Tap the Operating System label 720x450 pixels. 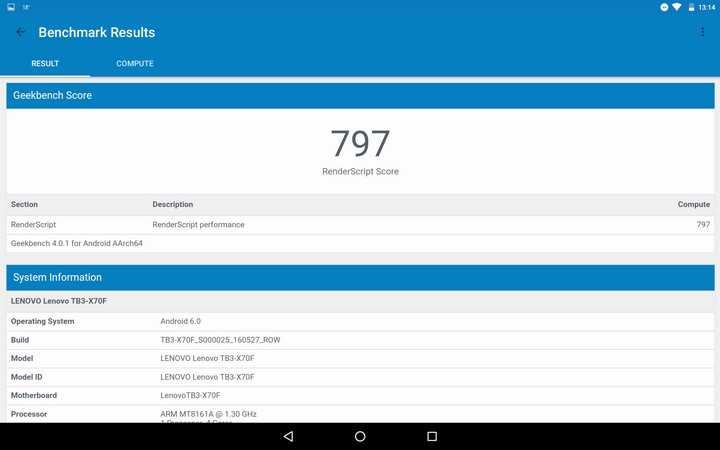[42, 321]
